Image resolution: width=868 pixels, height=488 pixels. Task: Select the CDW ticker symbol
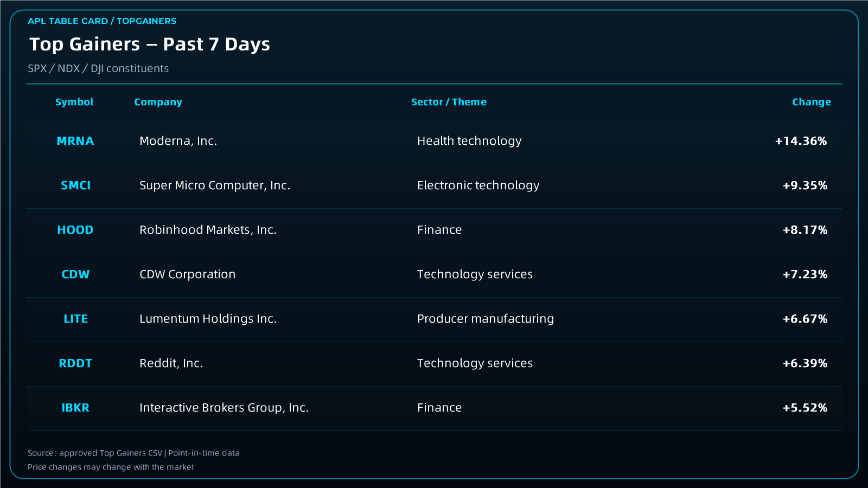75,274
